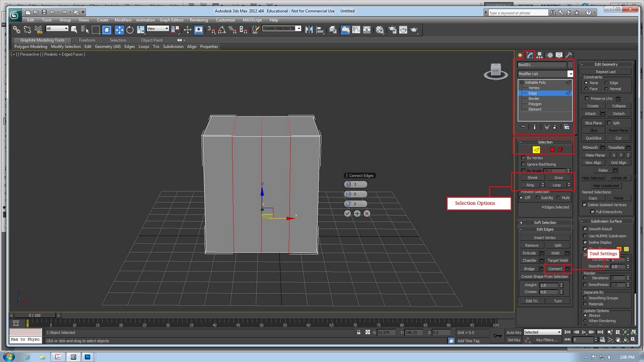Expand the Soft Selection rollout
Viewport: 644px width, 362px height.
click(521, 223)
